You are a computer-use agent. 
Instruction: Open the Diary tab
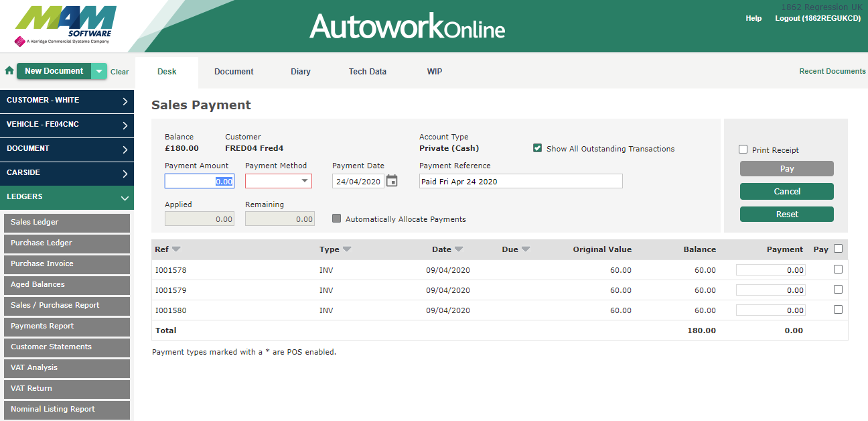pos(300,72)
